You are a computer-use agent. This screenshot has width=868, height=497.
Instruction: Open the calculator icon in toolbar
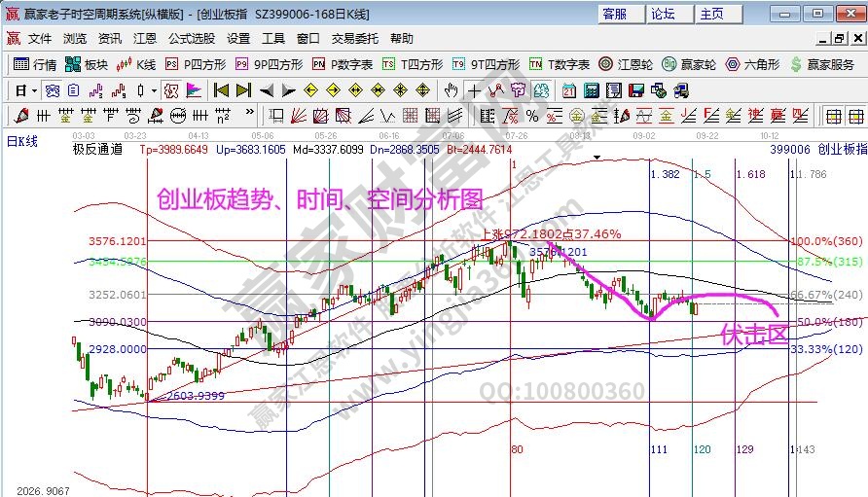tap(590, 90)
